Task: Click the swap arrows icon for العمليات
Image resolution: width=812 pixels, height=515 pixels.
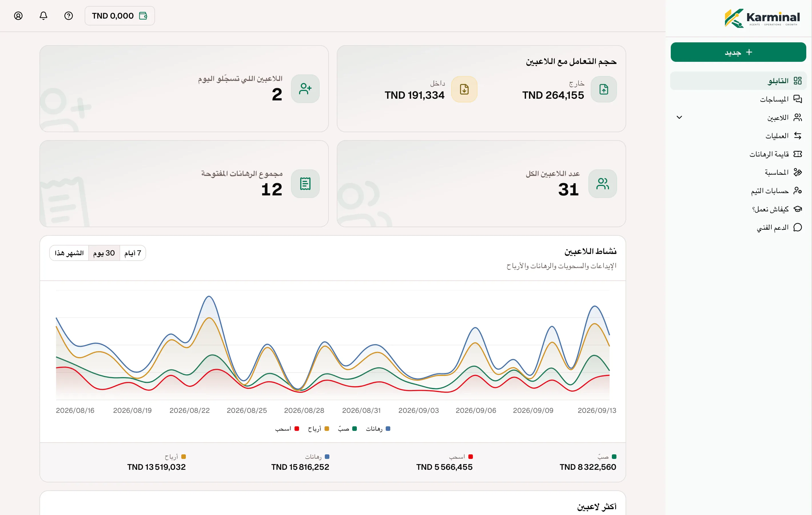Action: pos(797,136)
